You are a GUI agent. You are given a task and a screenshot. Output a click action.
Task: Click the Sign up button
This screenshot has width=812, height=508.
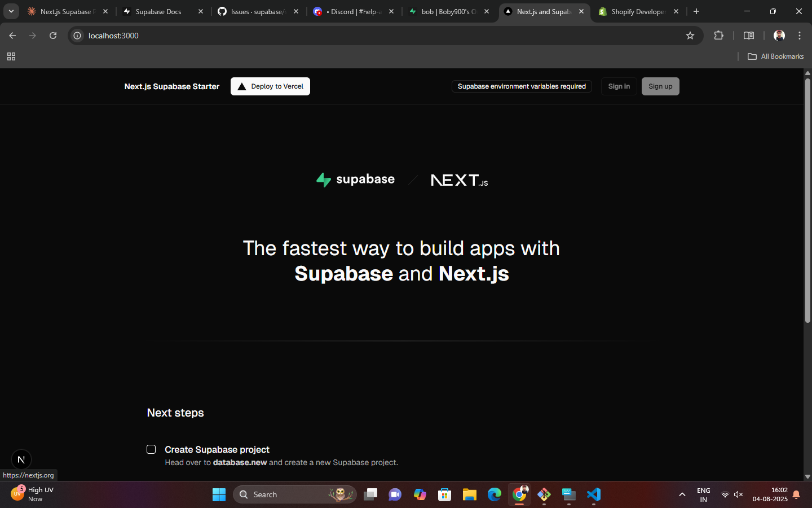[x=660, y=86]
